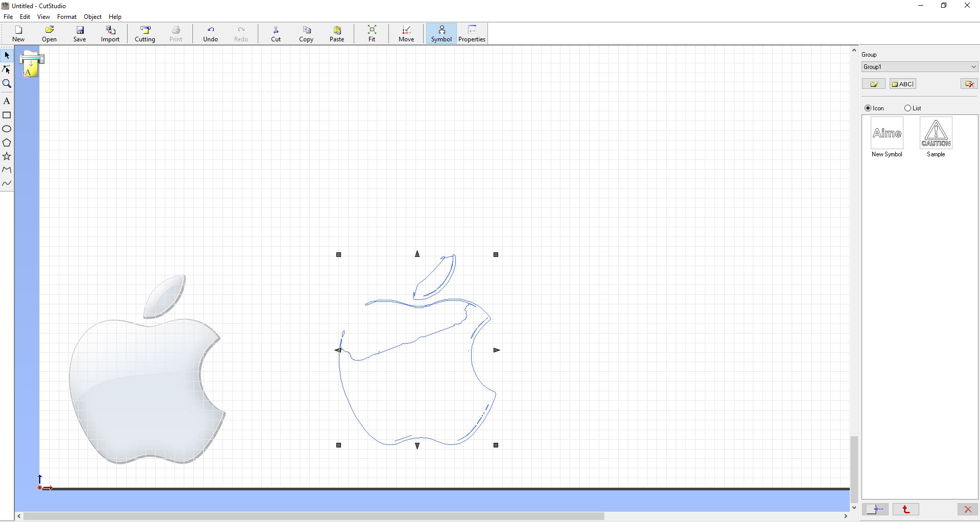Click the vertical scrollbar up arrow
The image size is (980, 522).
tap(854, 50)
